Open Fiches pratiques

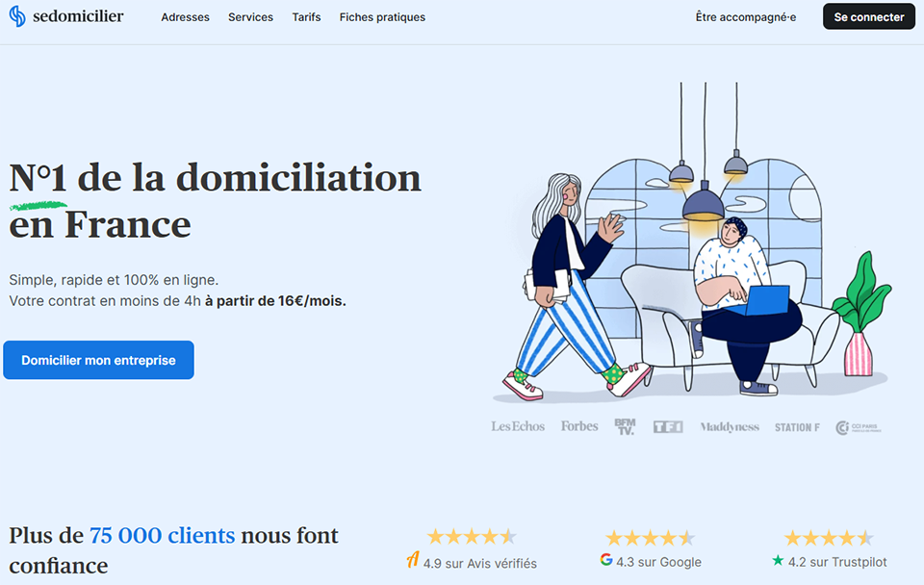tap(382, 16)
